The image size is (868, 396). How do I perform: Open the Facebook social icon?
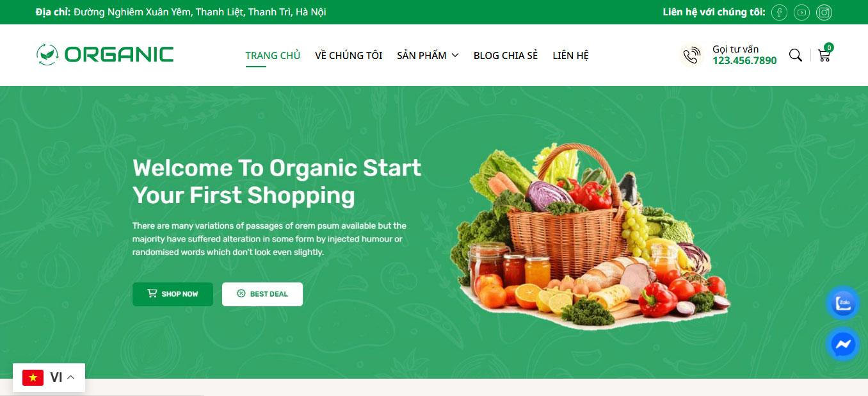click(x=779, y=12)
